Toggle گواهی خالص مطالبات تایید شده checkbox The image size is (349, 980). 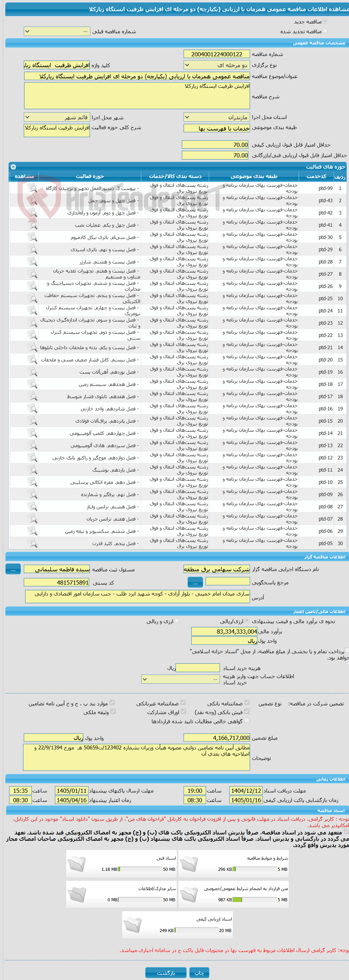click(x=247, y=720)
